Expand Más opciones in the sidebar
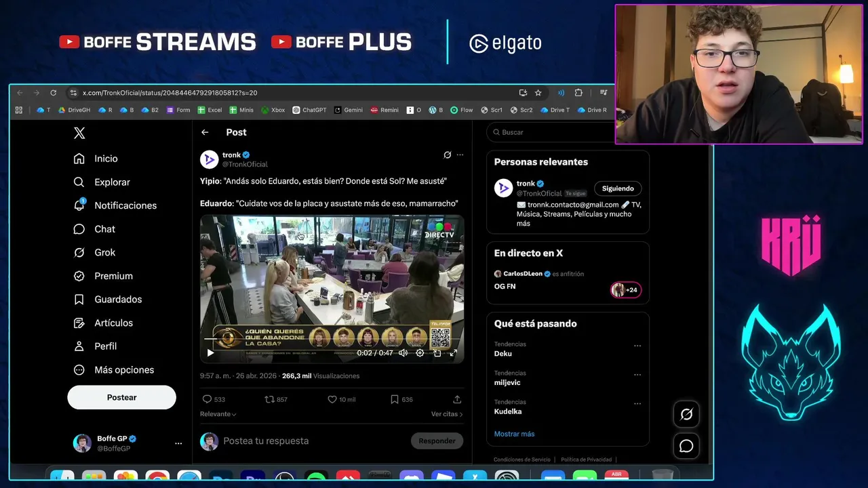Image resolution: width=868 pixels, height=488 pixels. tap(114, 370)
